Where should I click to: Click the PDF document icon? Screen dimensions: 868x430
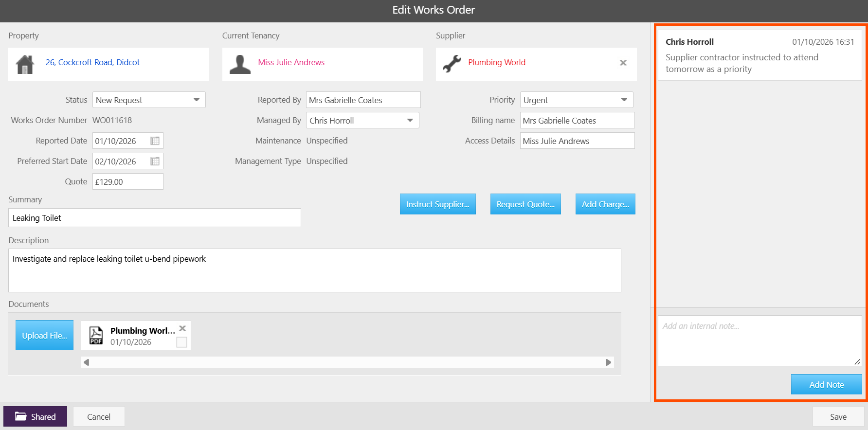coord(96,335)
